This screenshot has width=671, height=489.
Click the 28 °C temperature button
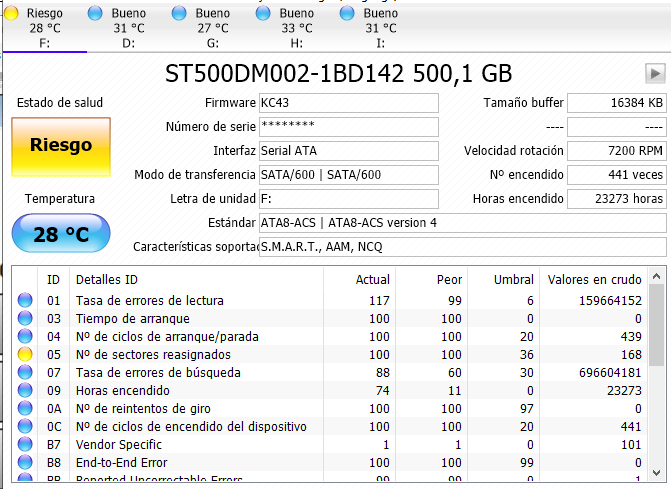[x=61, y=235]
